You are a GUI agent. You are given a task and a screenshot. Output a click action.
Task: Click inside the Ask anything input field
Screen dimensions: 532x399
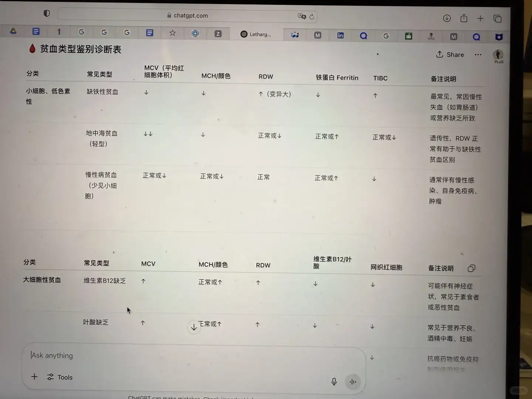coord(148,355)
